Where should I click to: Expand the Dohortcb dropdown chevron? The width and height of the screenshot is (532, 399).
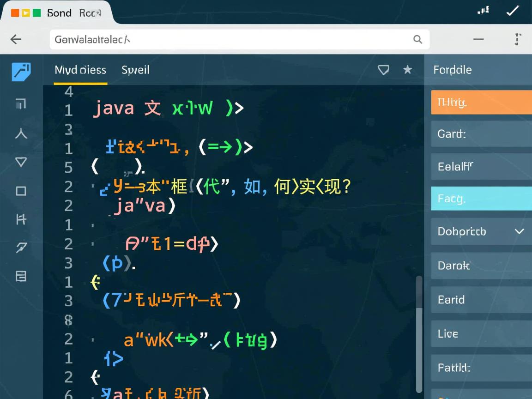519,231
